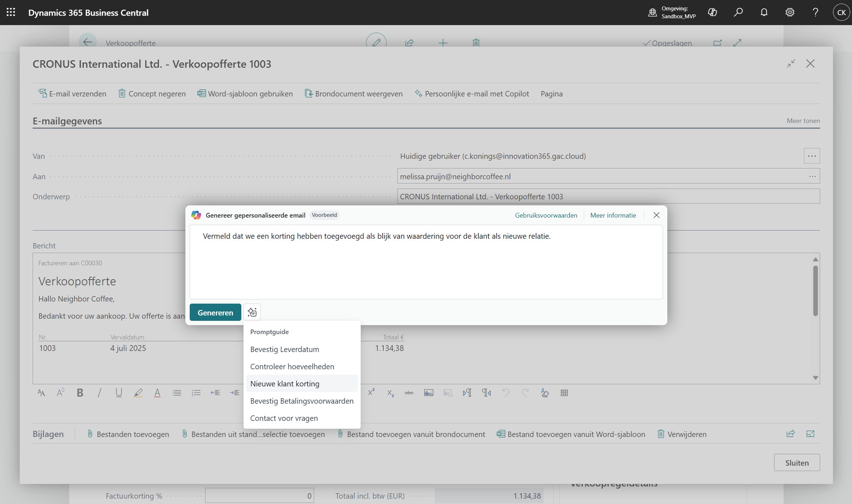Choose Bevestig Betalingsvoorwaarden from Promptguide

pyautogui.click(x=302, y=401)
